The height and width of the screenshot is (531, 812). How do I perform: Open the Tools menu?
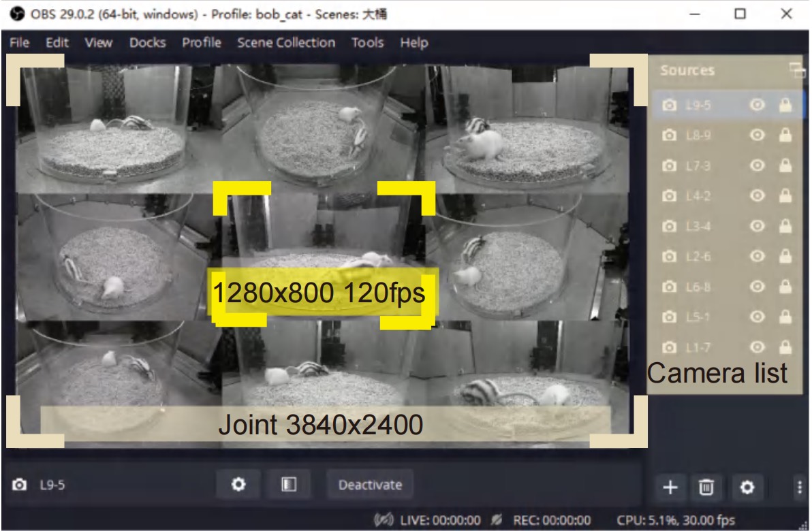click(x=367, y=43)
